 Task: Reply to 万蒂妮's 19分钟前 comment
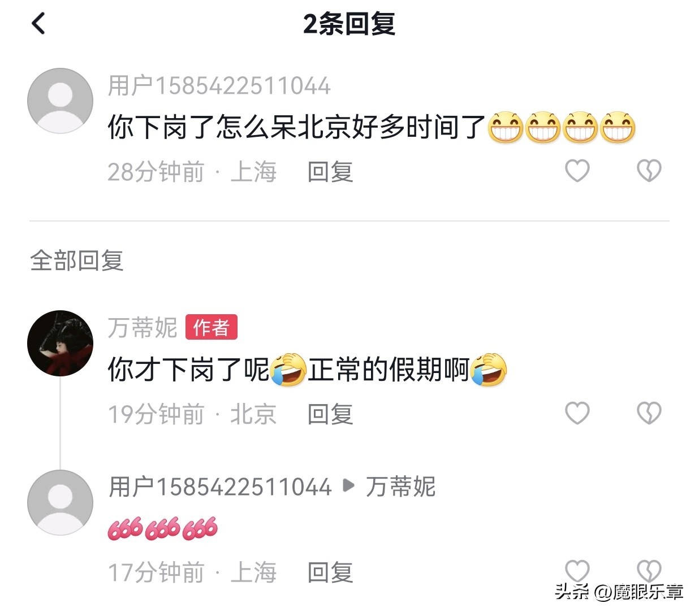click(330, 414)
